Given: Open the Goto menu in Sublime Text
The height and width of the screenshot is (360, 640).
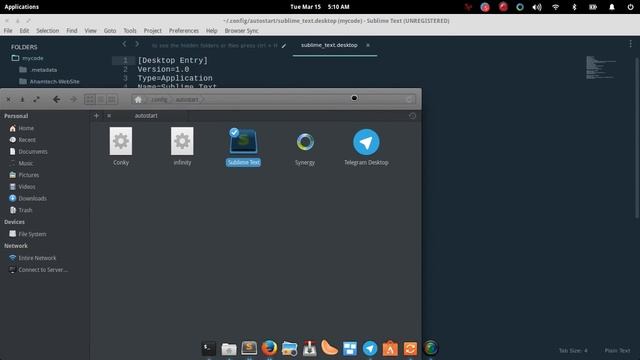Looking at the screenshot, I should click(x=110, y=31).
